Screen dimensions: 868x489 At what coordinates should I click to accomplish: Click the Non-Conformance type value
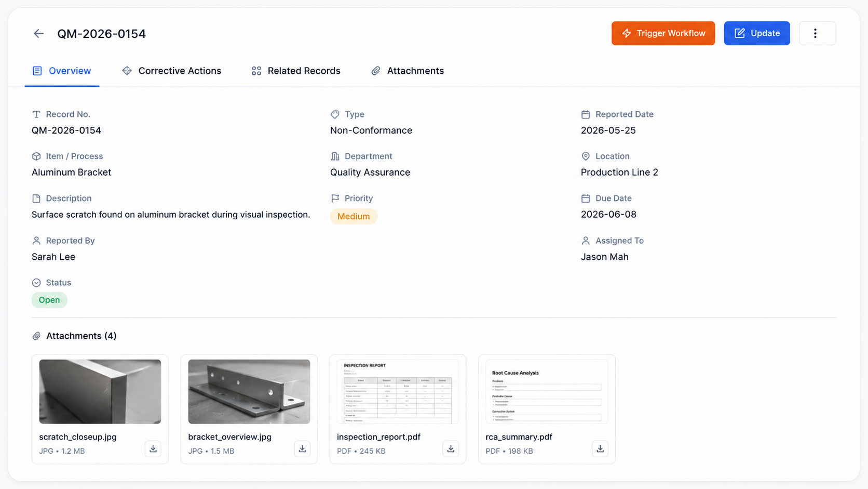tap(371, 130)
